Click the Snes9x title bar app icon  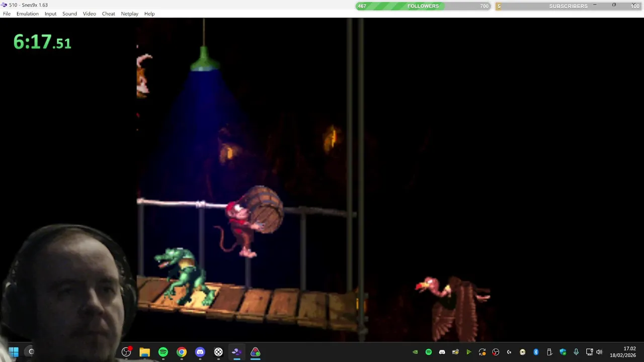pyautogui.click(x=4, y=5)
